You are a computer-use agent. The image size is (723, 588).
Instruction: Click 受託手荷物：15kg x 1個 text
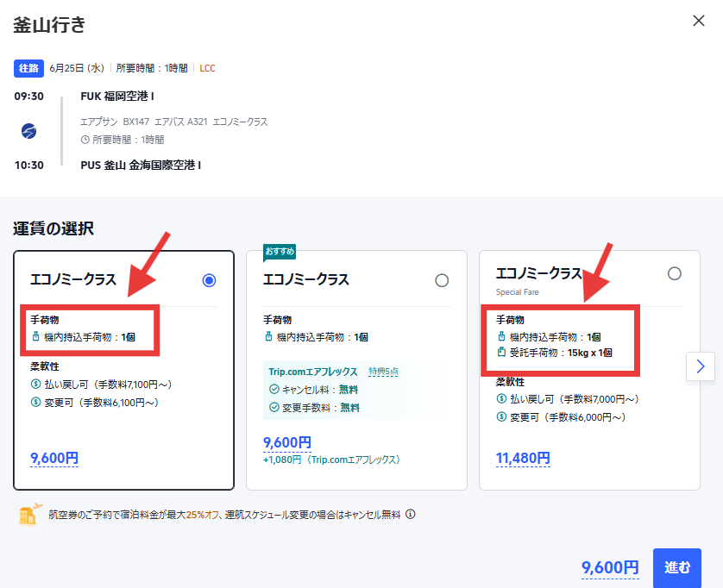click(x=561, y=353)
